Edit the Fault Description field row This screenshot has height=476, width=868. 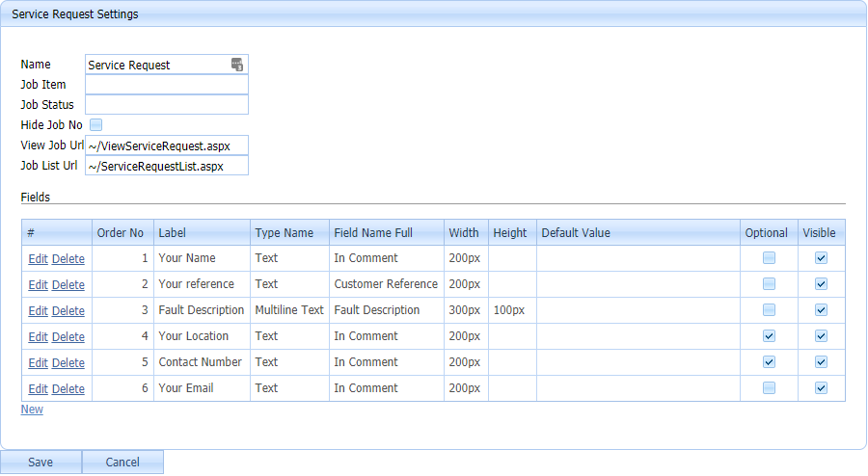38,310
